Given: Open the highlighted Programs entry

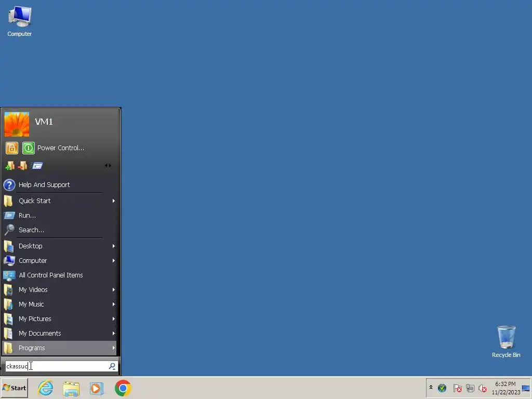Looking at the screenshot, I should (60, 348).
